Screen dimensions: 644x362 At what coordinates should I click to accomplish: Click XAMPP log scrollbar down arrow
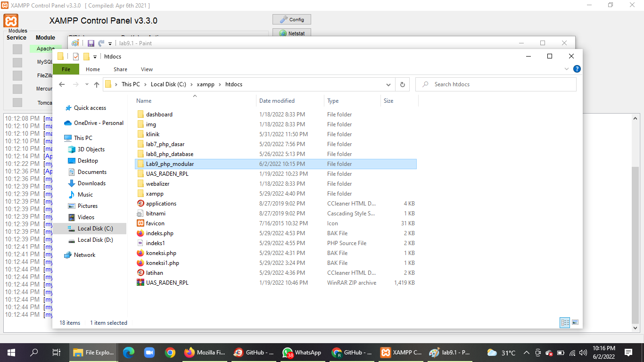click(635, 328)
